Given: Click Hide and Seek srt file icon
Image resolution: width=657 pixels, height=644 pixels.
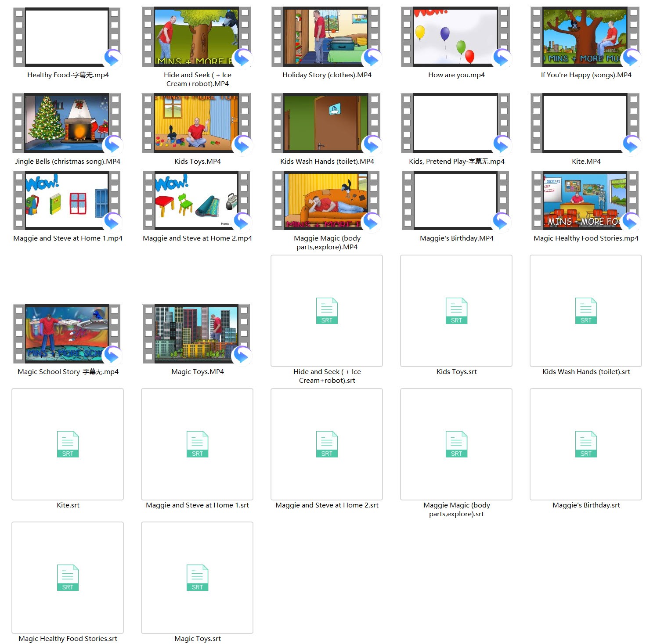Looking at the screenshot, I should [x=327, y=310].
